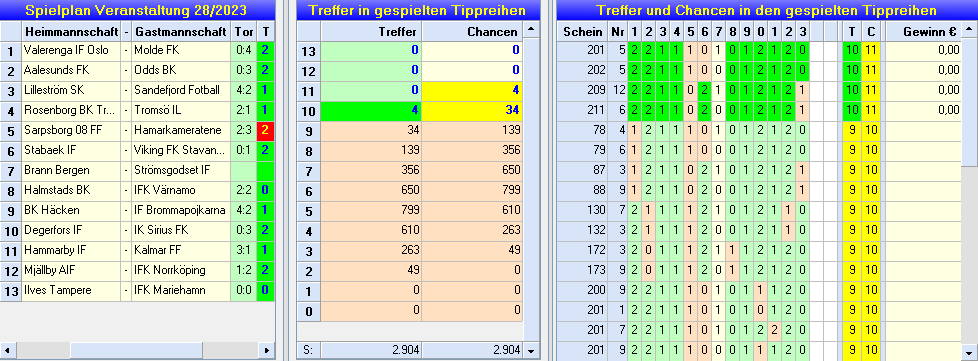Select the Valerenga IF Oslo cell
The width and height of the screenshot is (978, 361).
(x=71, y=51)
